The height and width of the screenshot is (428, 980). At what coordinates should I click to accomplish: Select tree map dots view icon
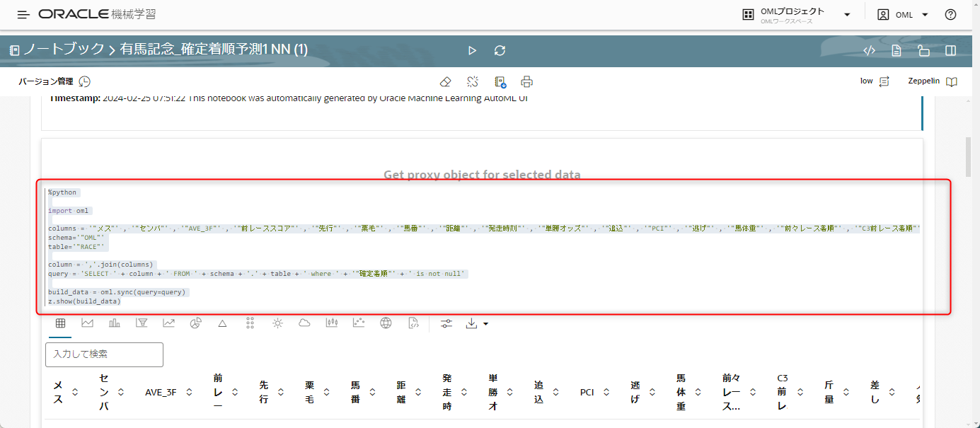(250, 323)
